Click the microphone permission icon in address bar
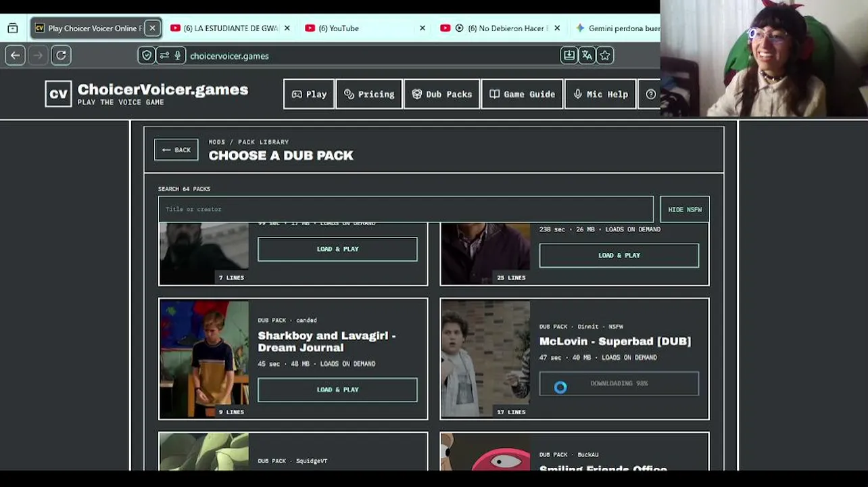 [178, 55]
